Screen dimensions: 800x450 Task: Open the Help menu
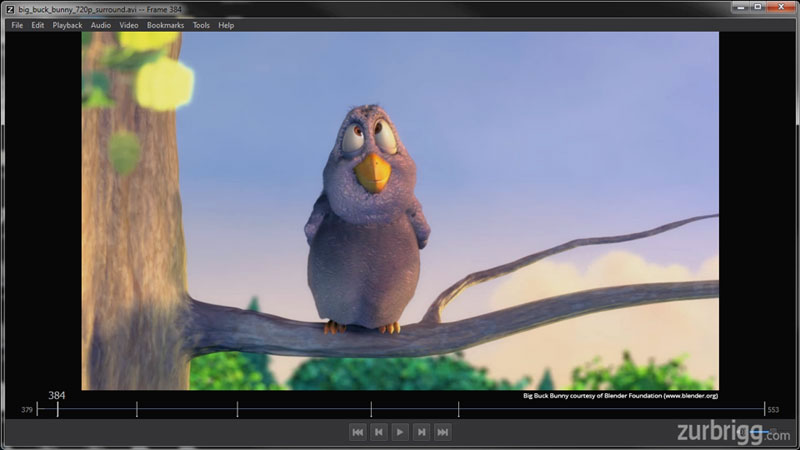coord(226,25)
